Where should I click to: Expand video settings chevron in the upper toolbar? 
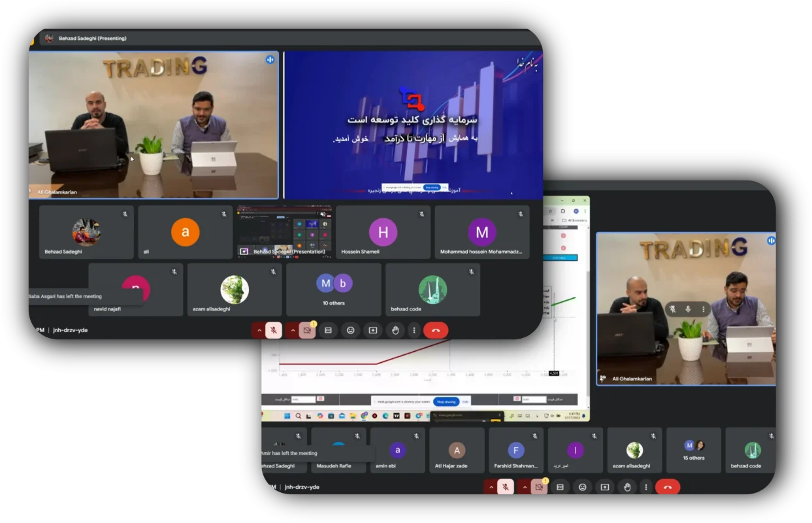point(293,330)
